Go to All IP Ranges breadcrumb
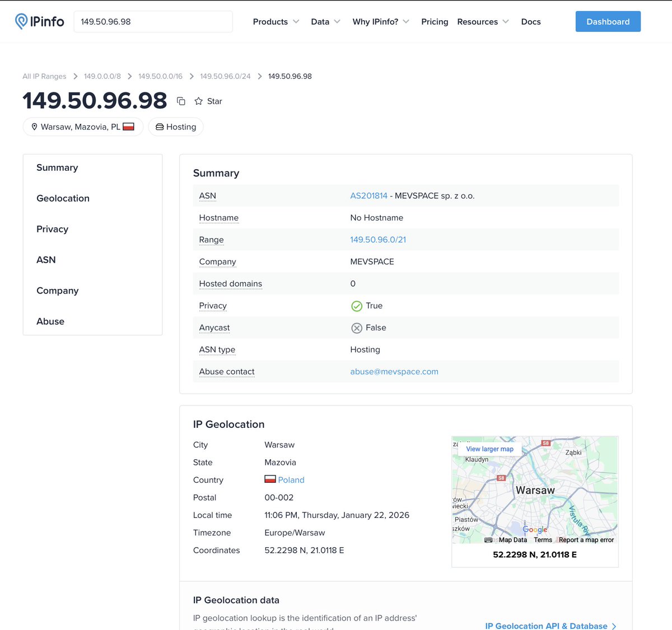 [x=44, y=76]
